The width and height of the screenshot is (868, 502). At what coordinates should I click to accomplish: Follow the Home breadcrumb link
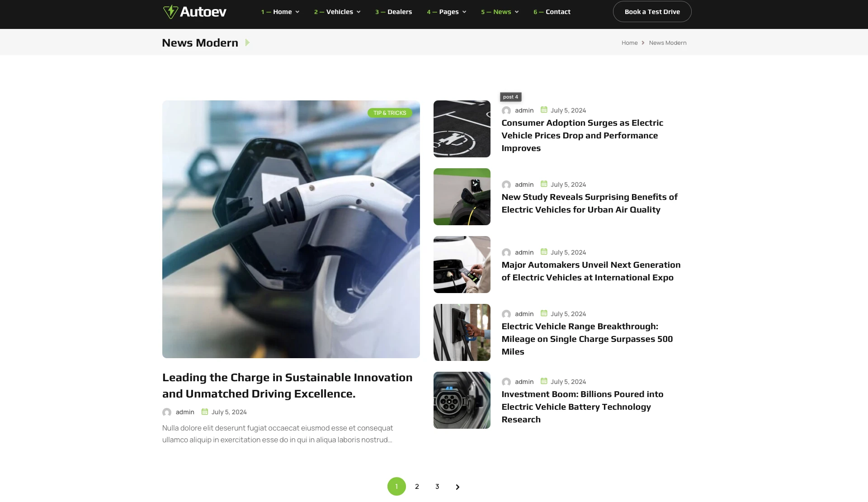point(630,43)
